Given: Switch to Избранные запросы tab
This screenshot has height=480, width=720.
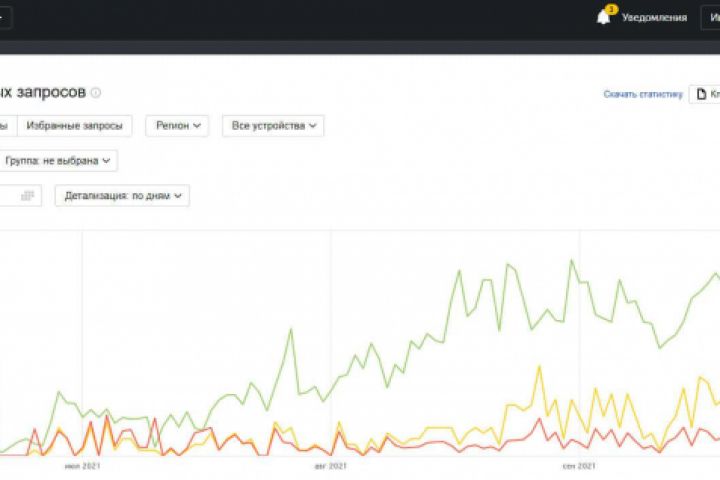Looking at the screenshot, I should pos(75,126).
